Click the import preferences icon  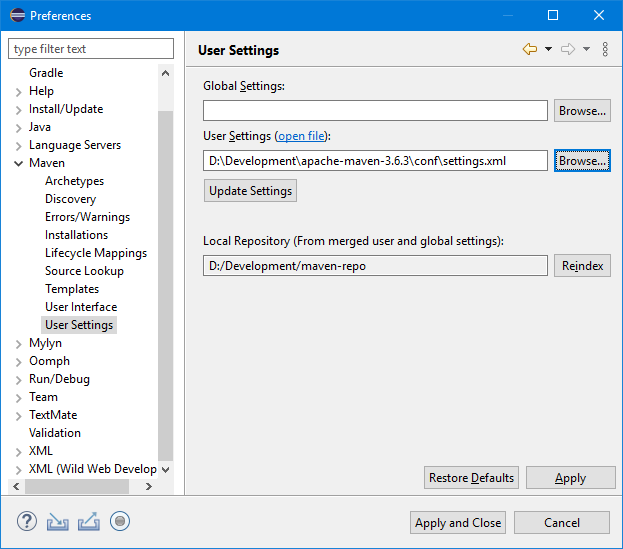click(58, 522)
